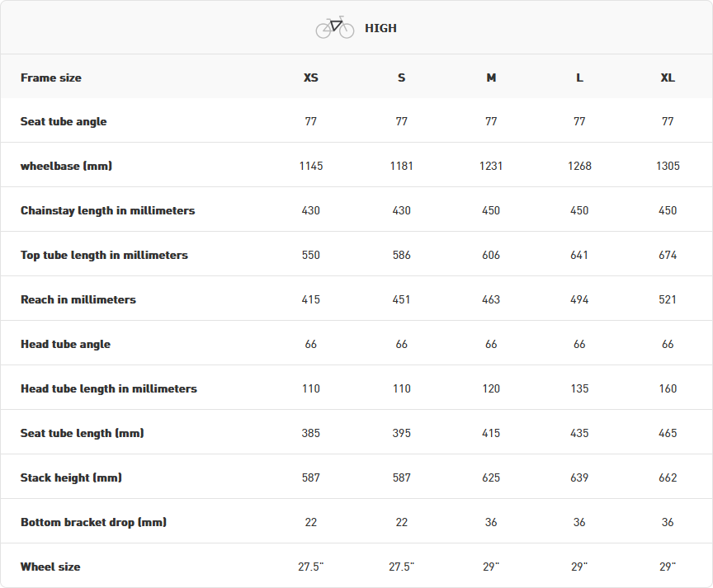Click the wheelbase (mm) row label
The image size is (713, 588).
pyautogui.click(x=66, y=166)
